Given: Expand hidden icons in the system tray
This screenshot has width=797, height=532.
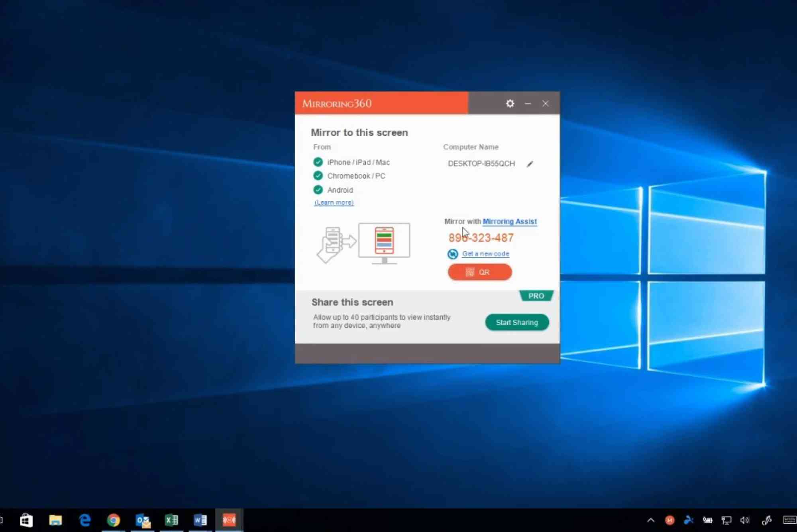Looking at the screenshot, I should [650, 520].
